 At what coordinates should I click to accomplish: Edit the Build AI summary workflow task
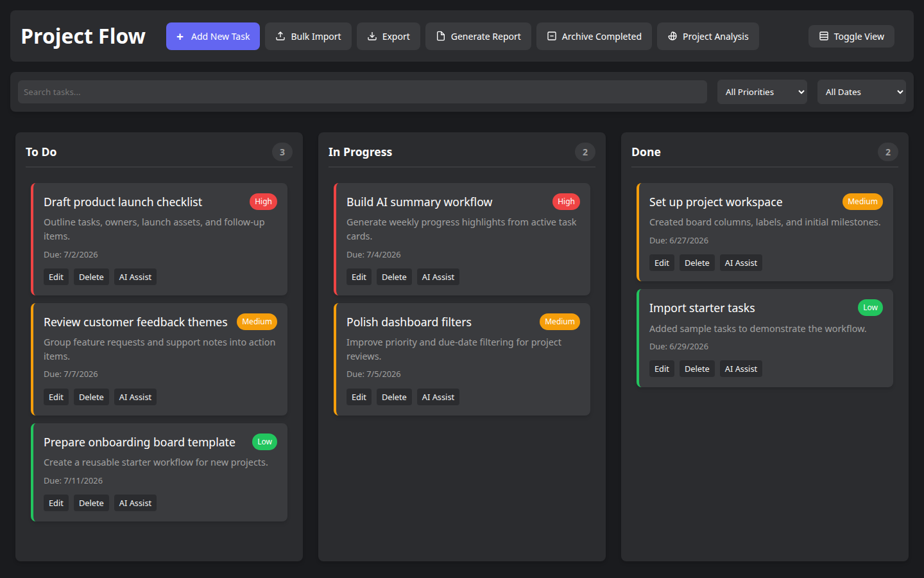[x=359, y=277]
